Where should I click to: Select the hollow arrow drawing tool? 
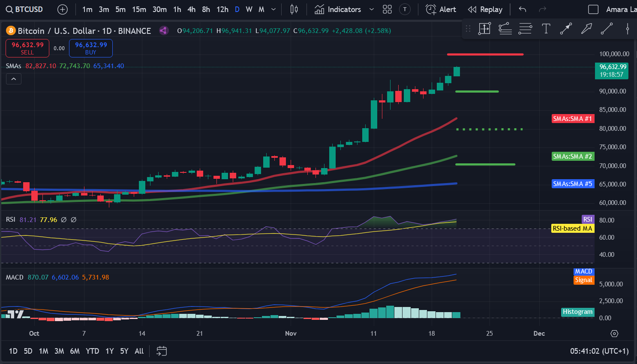pyautogui.click(x=586, y=29)
